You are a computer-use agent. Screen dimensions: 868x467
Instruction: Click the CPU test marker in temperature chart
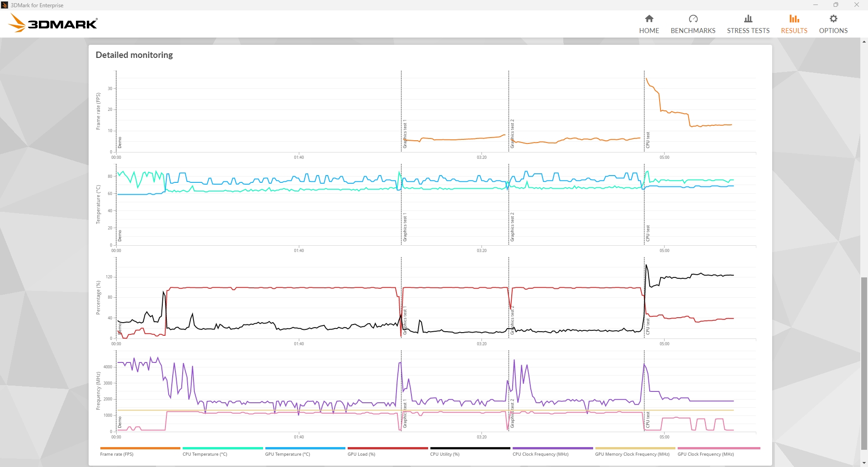(648, 233)
